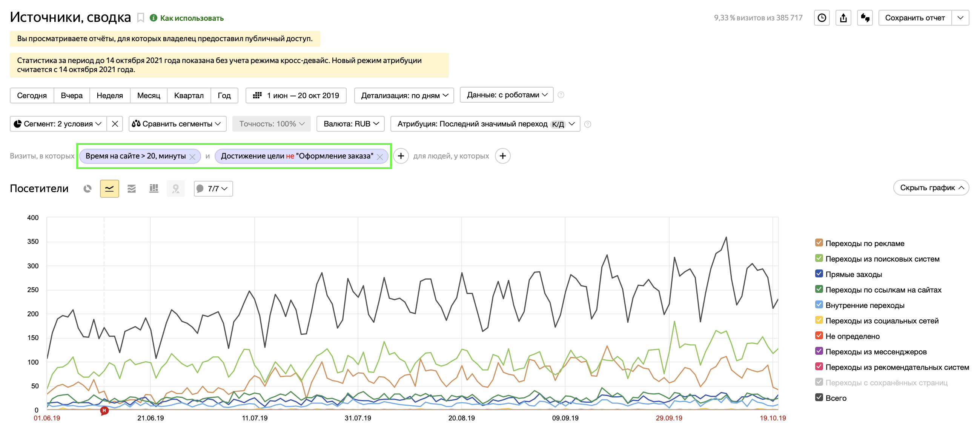Image resolution: width=980 pixels, height=431 pixels.
Task: Expand 'Детализация: по дням' dropdown
Action: click(404, 95)
